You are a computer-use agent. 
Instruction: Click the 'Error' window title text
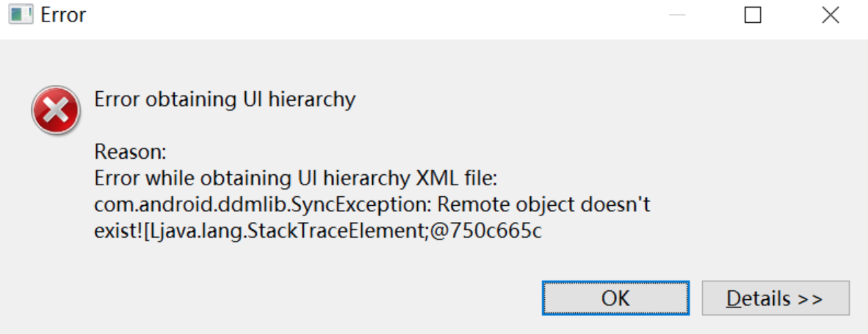[63, 15]
